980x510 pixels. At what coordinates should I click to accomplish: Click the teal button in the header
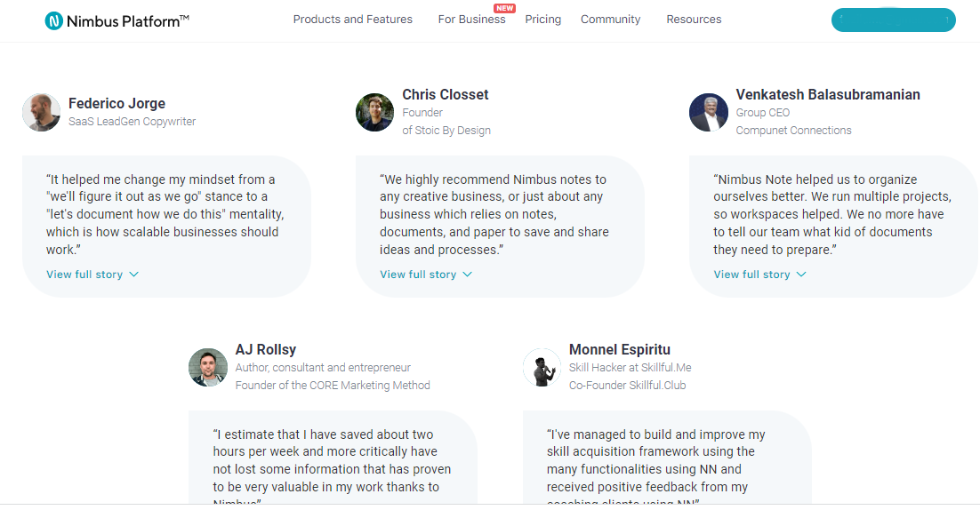click(x=893, y=20)
